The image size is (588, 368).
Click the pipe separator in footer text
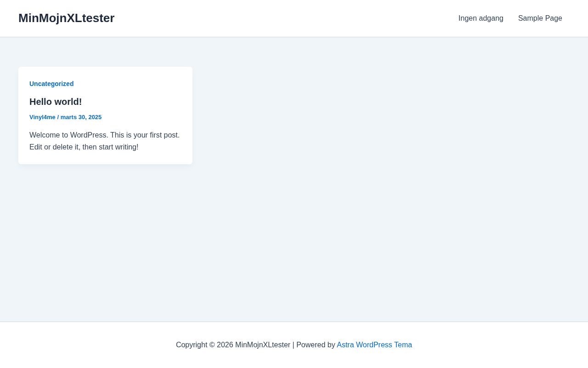[x=293, y=345]
